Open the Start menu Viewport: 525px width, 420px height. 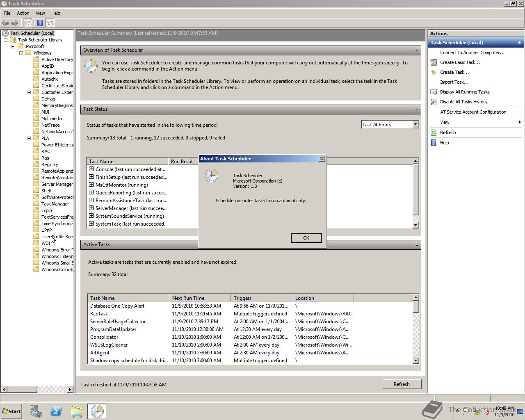(x=11, y=411)
